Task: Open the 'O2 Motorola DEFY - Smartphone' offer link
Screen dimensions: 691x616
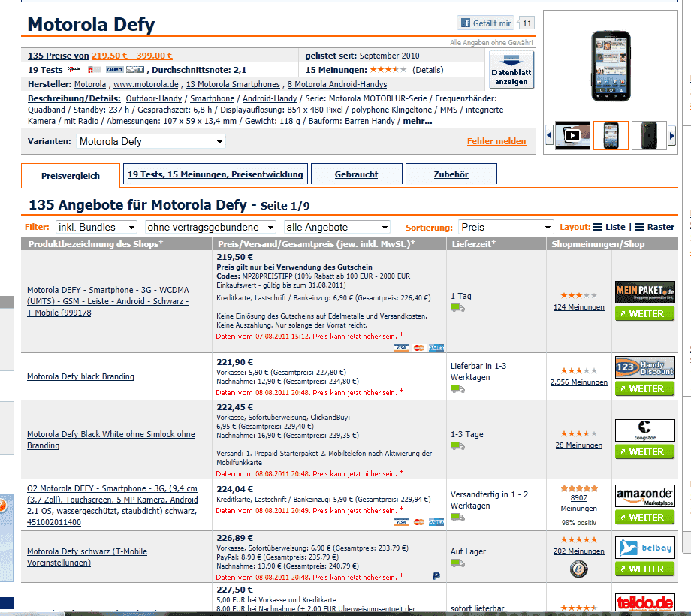Action: 113,505
